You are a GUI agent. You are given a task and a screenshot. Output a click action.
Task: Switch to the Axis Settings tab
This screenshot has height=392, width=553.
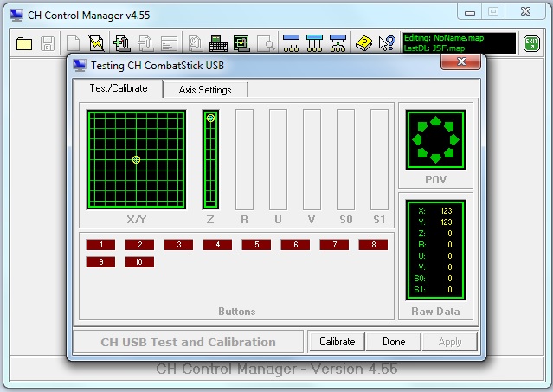[x=205, y=90]
